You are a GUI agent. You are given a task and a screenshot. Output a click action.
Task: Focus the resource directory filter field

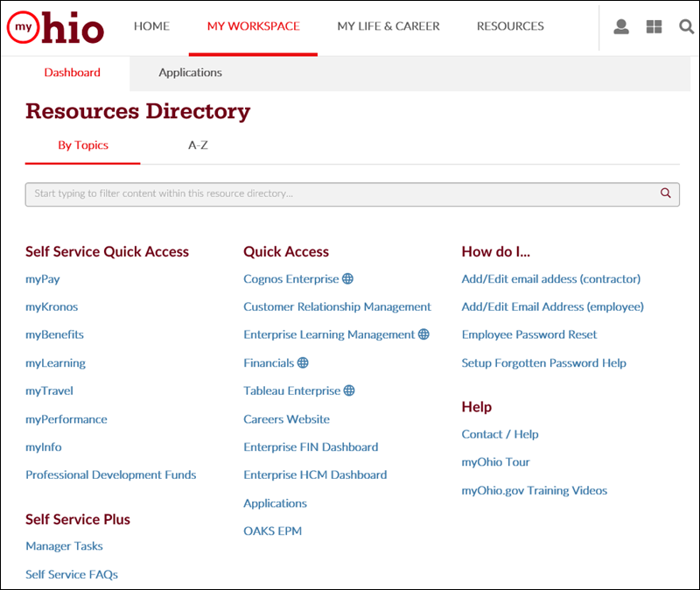353,194
